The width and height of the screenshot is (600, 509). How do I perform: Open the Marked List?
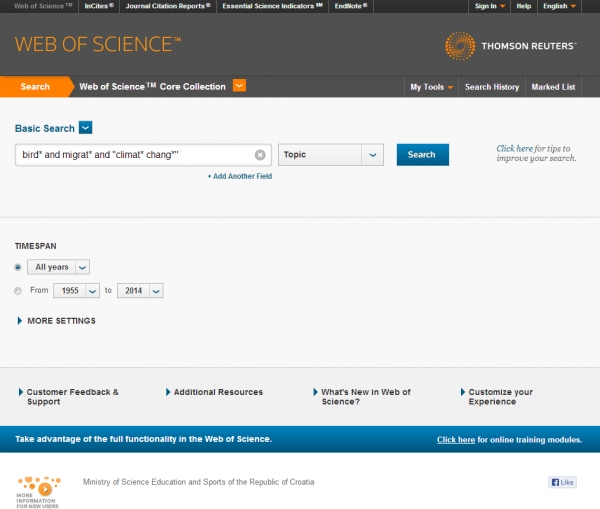click(553, 87)
